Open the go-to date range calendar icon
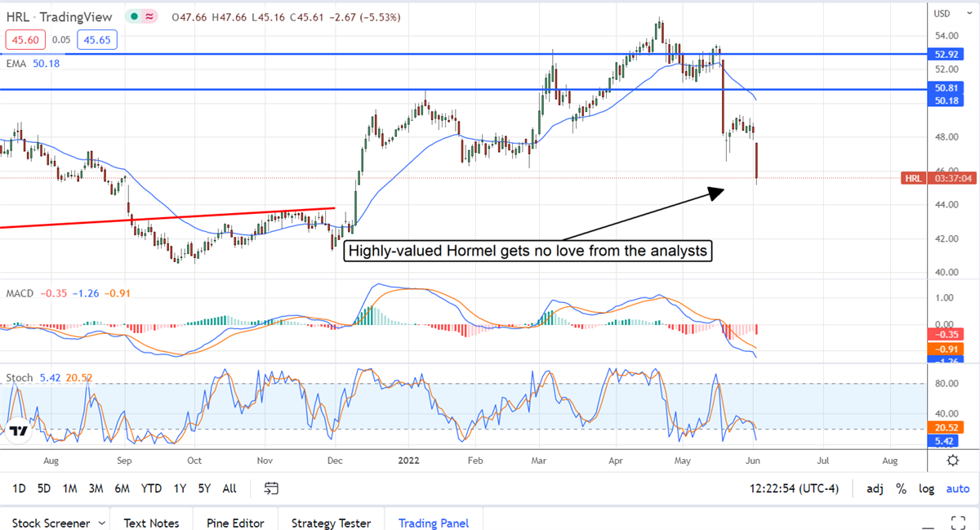Screen dimensions: 980x530 point(271,488)
